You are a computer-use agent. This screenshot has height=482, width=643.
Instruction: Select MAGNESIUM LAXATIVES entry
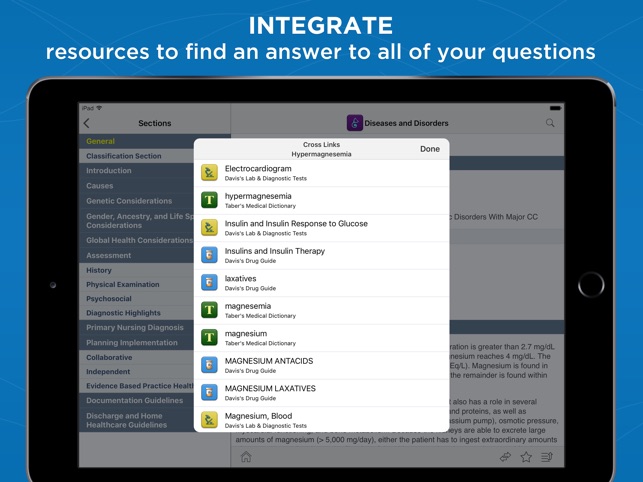pos(322,393)
